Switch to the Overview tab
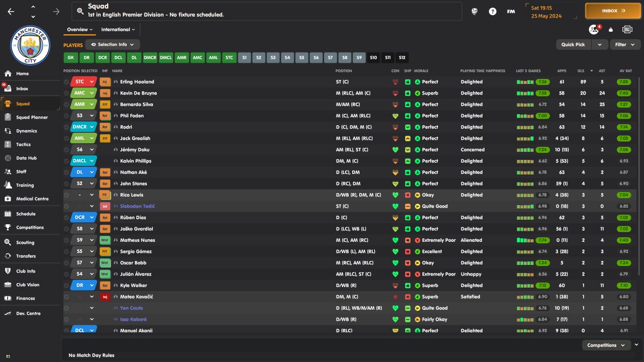644x362 pixels. [x=79, y=30]
